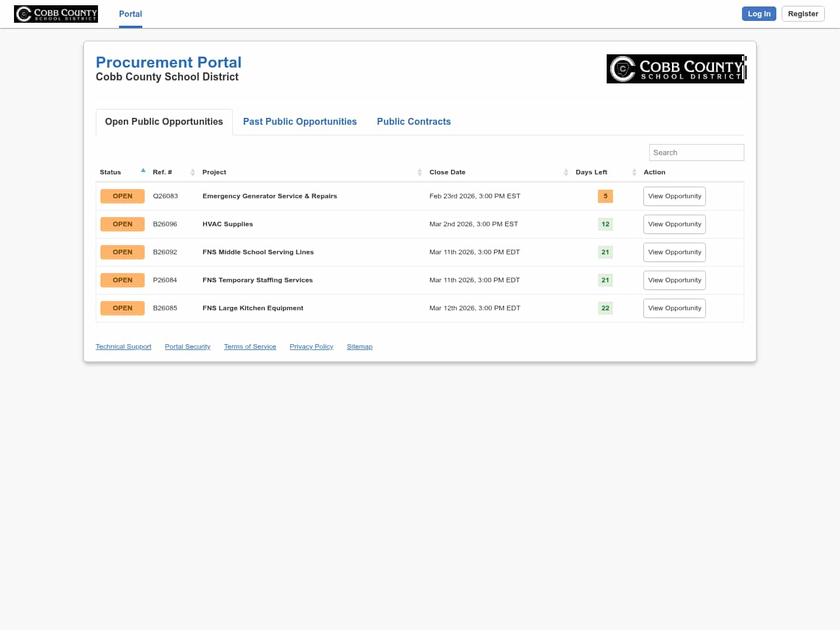Screen dimensions: 840x630
Task: Select the Open Public Opportunities tab
Action: tap(164, 121)
